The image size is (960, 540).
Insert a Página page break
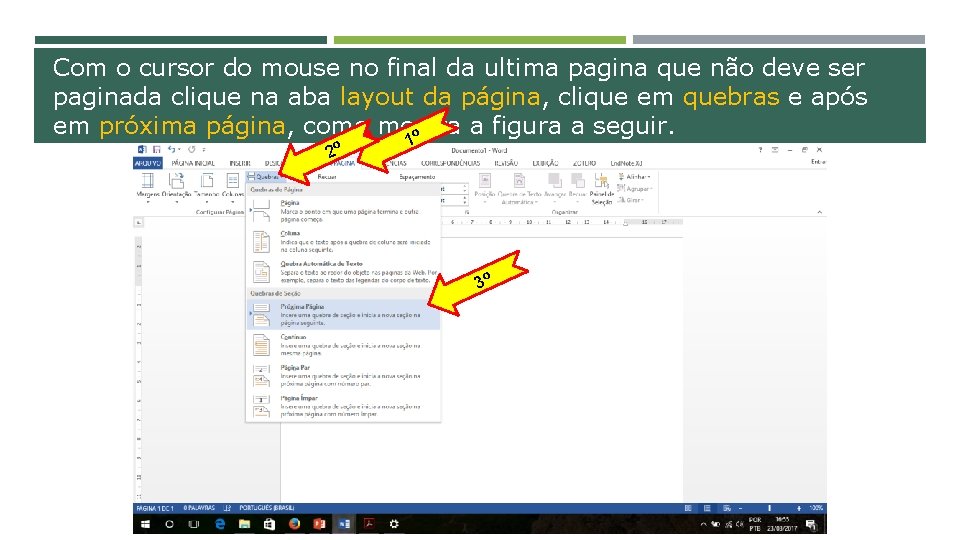point(343,211)
